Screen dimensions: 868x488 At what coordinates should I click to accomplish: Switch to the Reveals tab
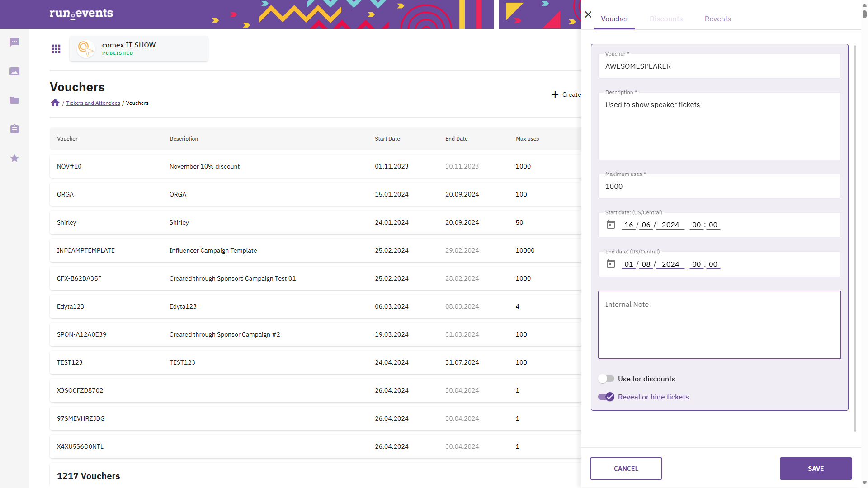718,19
